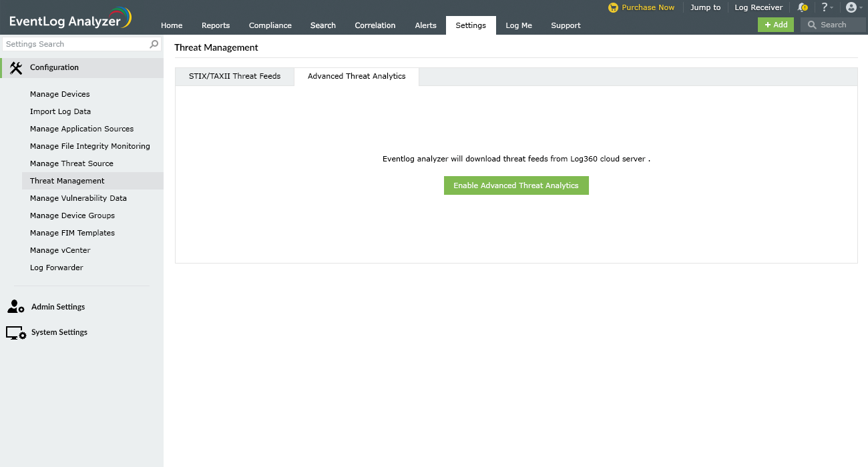The image size is (868, 467).
Task: Click the notifications bell icon
Action: click(x=803, y=7)
